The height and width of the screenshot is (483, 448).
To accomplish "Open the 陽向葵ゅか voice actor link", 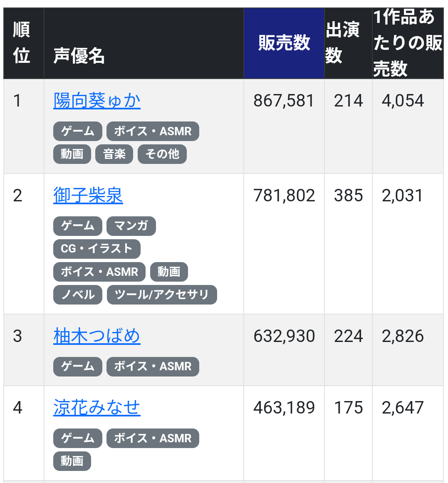I will click(x=97, y=101).
